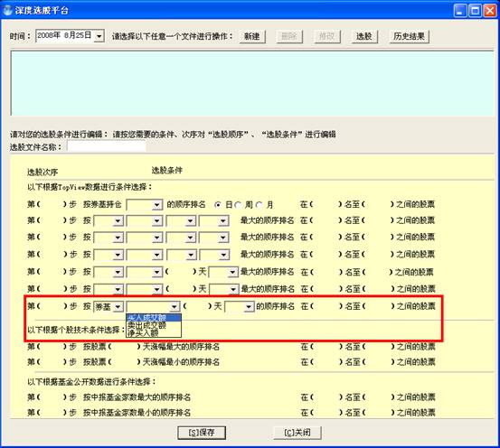Select the 周 radio button
Viewport: 500px width, 448px height.
(x=238, y=205)
